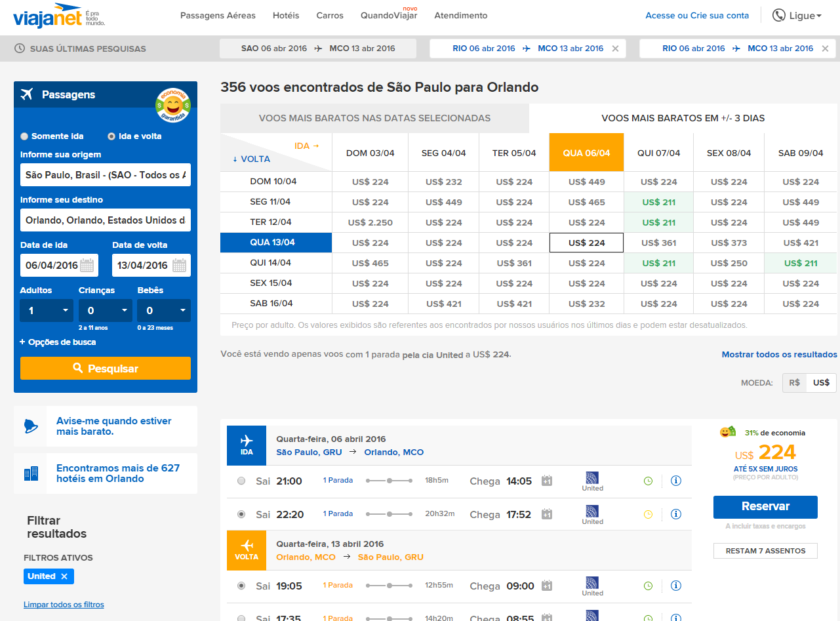840x621 pixels.
Task: Click Mostrar todos os resultados link
Action: tap(780, 355)
